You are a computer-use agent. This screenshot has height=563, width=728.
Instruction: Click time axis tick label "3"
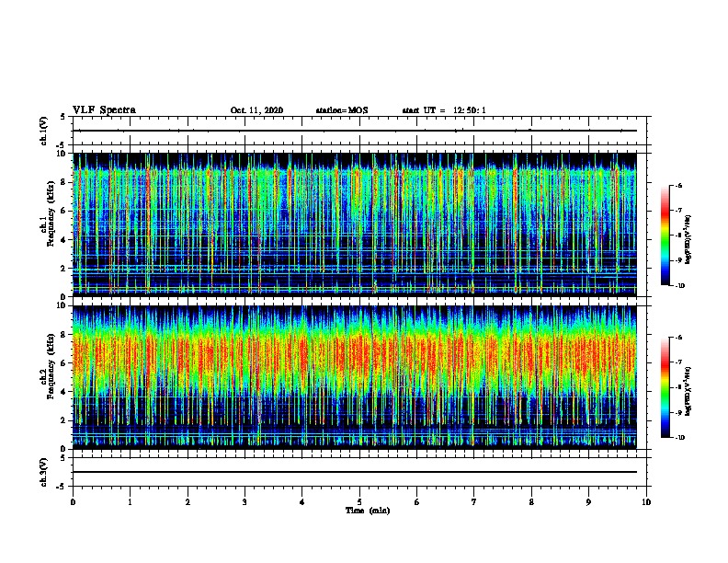point(245,502)
